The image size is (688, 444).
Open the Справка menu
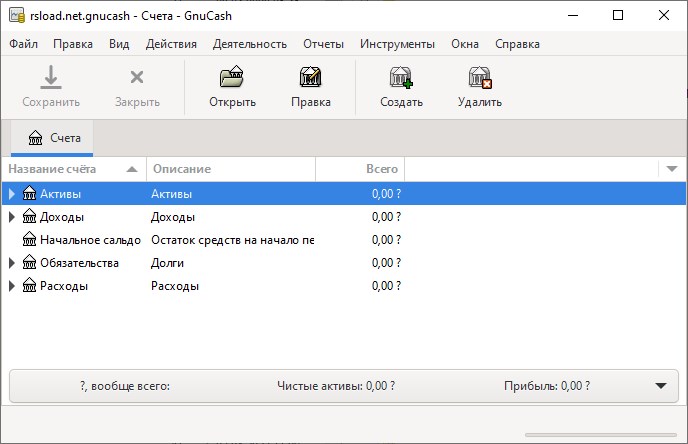click(x=517, y=44)
